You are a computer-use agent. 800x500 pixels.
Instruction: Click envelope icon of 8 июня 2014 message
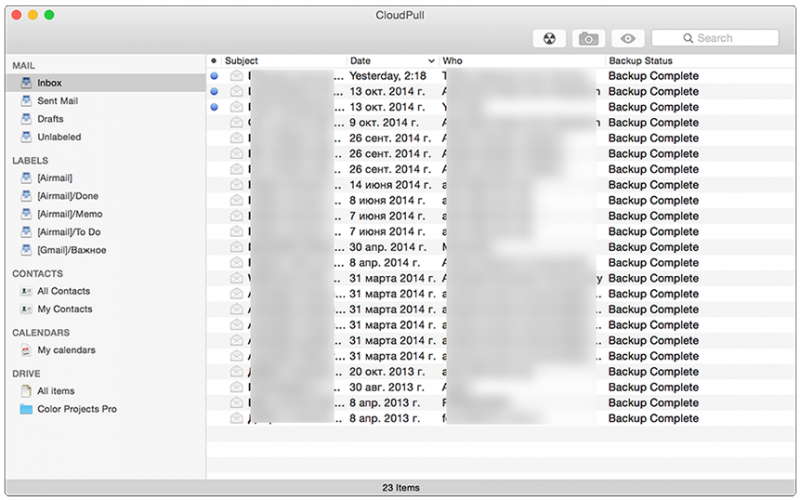pos(236,201)
